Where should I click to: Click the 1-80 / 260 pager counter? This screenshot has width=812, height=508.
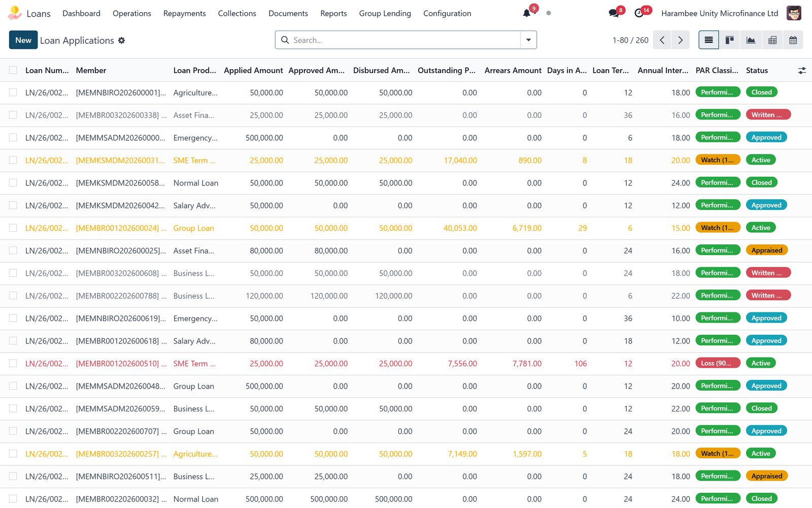coord(630,40)
